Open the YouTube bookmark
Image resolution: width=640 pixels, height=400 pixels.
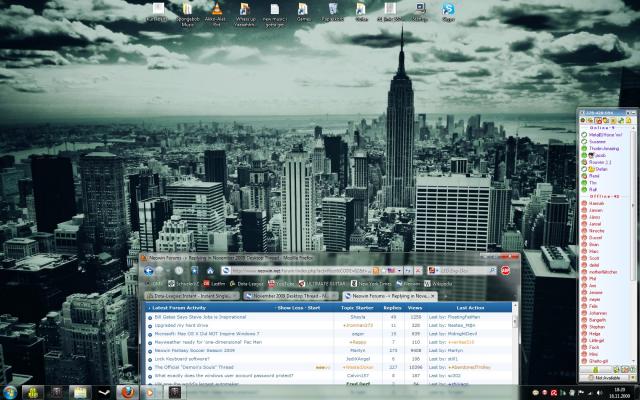[281, 284]
